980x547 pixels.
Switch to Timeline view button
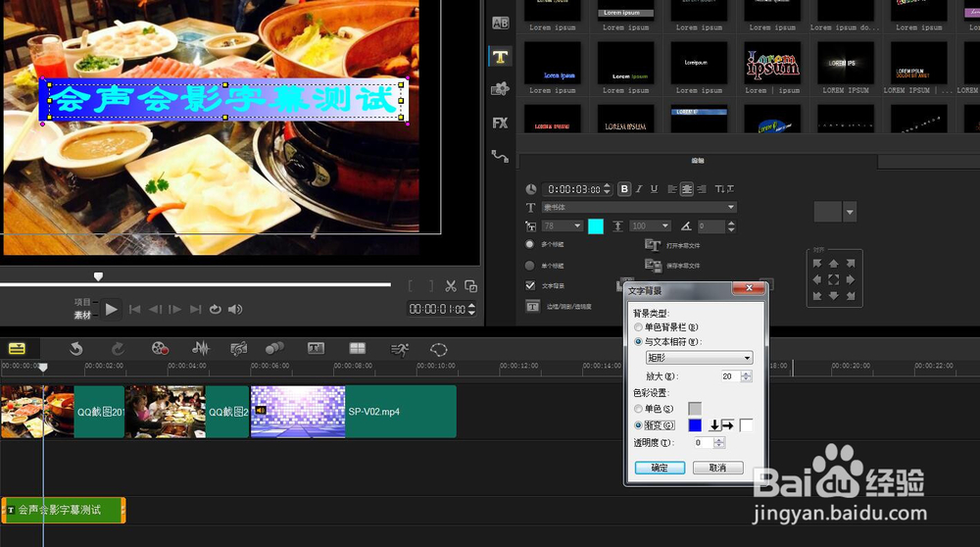point(17,349)
